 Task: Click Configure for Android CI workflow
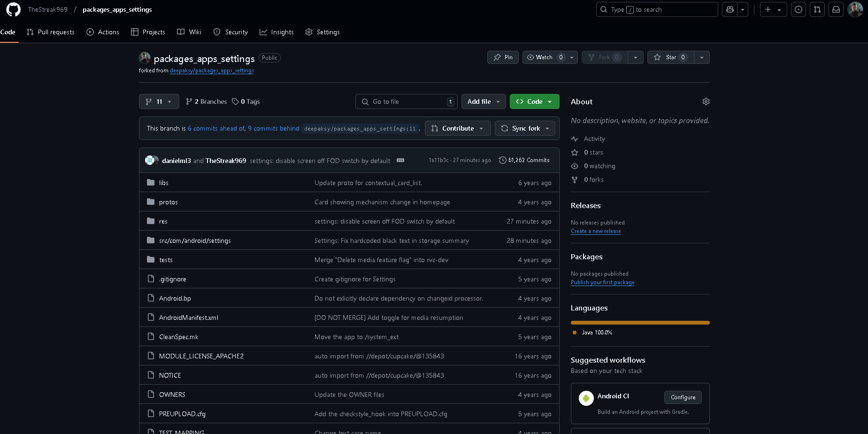(x=683, y=397)
